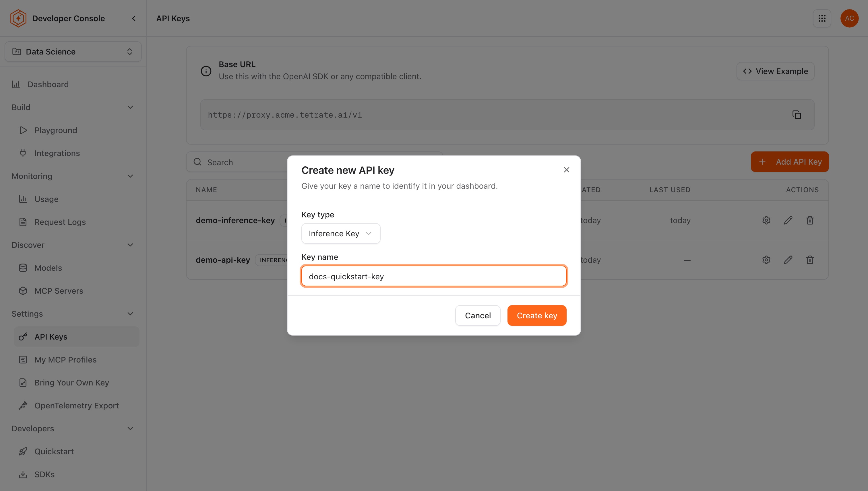Open the Data Science project selector
Screen dimensions: 868x491
(73, 52)
